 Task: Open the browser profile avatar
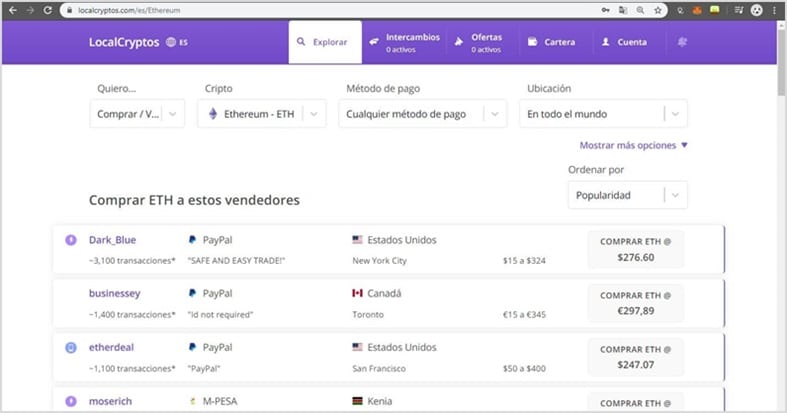(x=756, y=10)
